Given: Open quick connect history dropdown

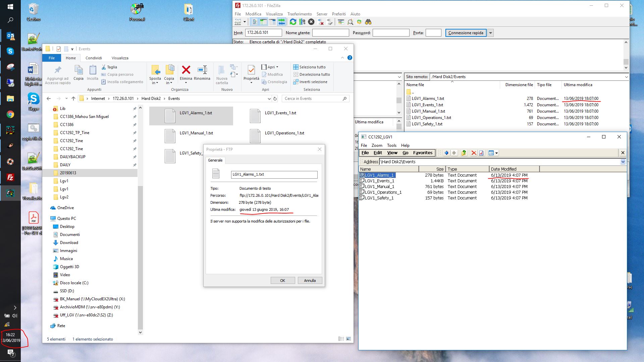Looking at the screenshot, I should coord(491,33).
